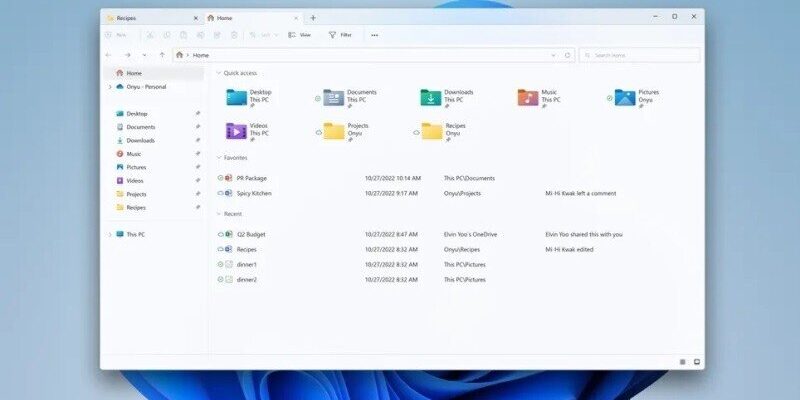Click the Cut toolbar icon
This screenshot has width=800, height=400.
150,35
